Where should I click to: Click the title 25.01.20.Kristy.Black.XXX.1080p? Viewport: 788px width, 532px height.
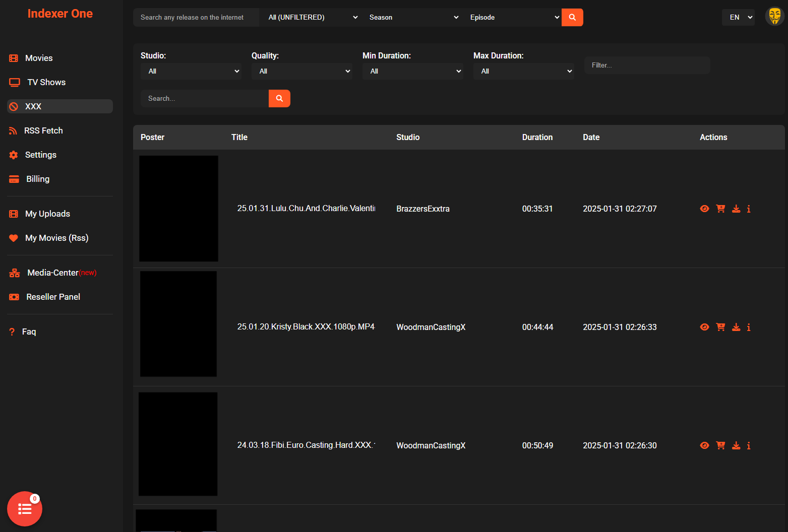(306, 326)
